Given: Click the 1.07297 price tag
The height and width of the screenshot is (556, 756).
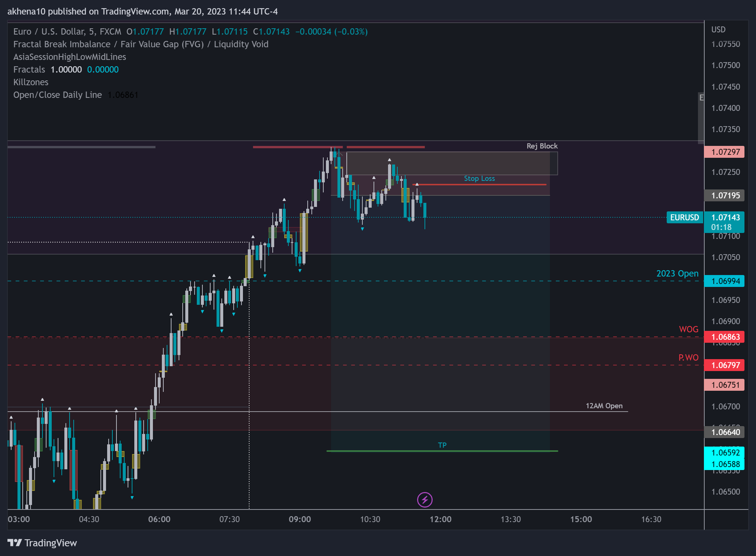Looking at the screenshot, I should point(724,152).
